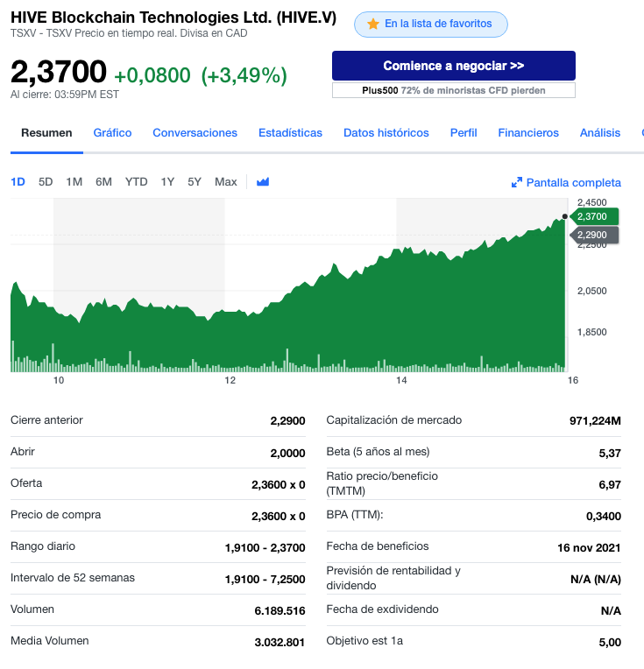The height and width of the screenshot is (669, 644).
Task: Click 'Abrir' value 2,0000
Action: (288, 453)
